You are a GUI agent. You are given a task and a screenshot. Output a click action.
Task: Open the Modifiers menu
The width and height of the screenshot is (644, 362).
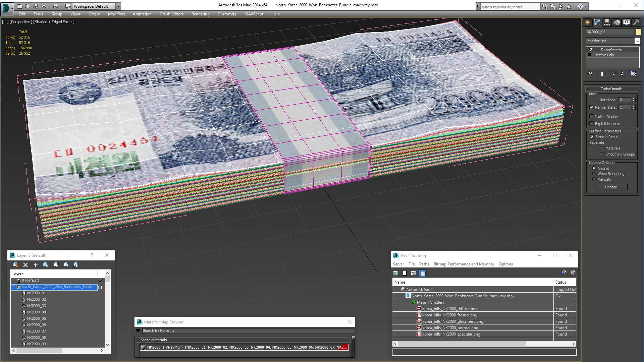pos(116,14)
